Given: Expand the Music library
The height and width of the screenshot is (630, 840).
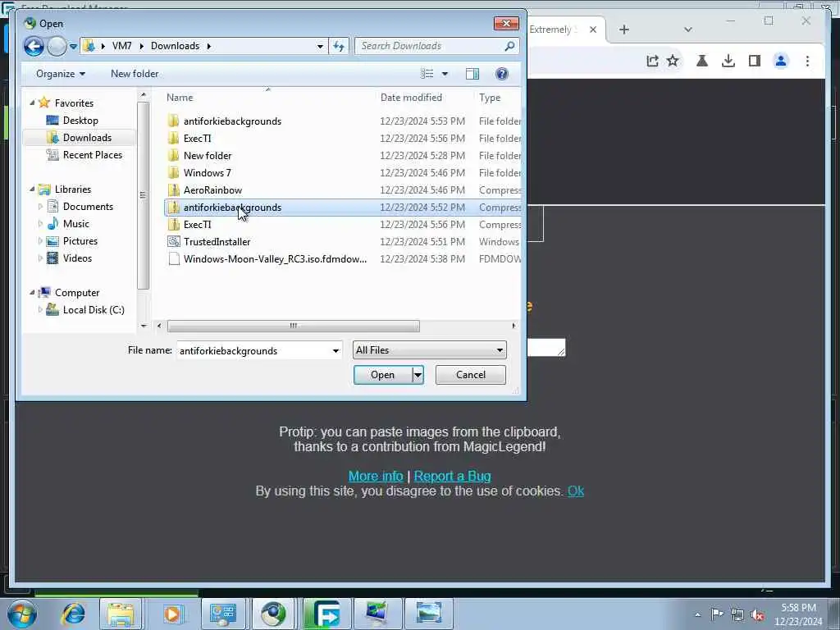Looking at the screenshot, I should tap(40, 223).
